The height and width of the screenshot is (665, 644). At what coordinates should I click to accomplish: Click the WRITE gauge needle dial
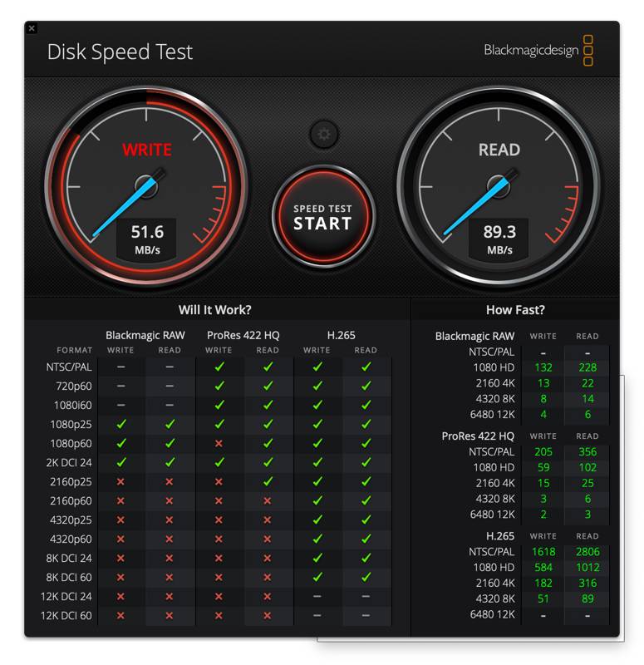coord(146,185)
